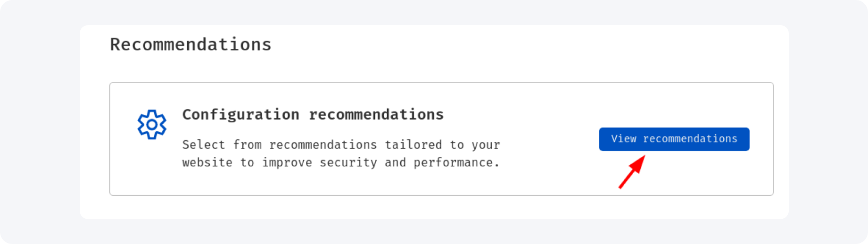Screen dimensions: 868x244
Task: Click the word "tailored" in the description
Action: (x=413, y=145)
